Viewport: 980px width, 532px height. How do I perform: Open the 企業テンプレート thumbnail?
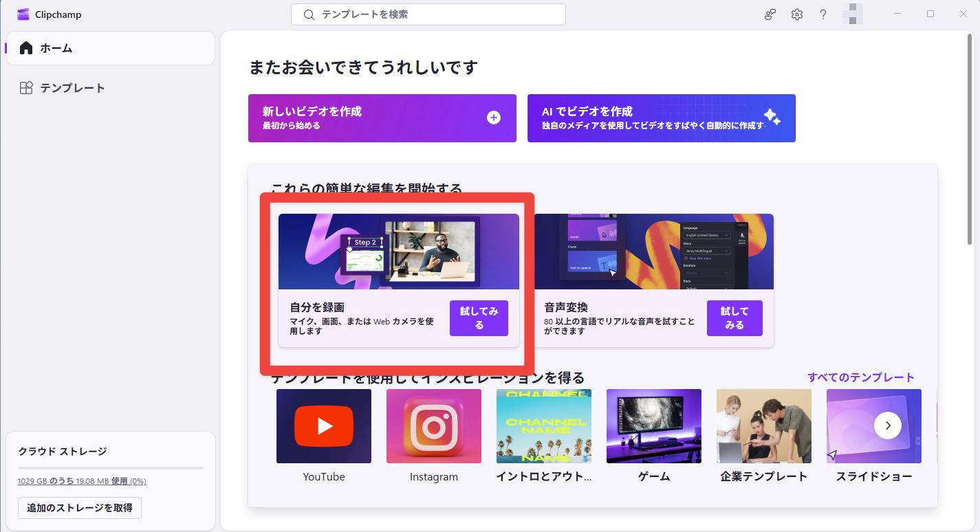[x=764, y=426]
